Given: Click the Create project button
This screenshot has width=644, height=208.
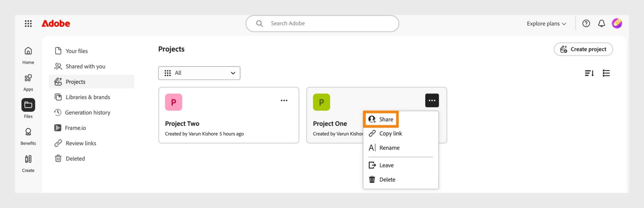Looking at the screenshot, I should [x=583, y=49].
